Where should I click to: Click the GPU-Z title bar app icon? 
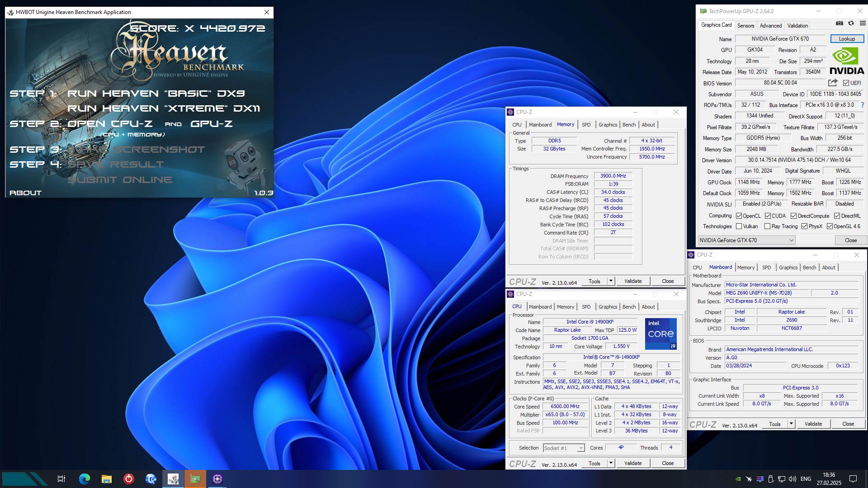(x=703, y=11)
